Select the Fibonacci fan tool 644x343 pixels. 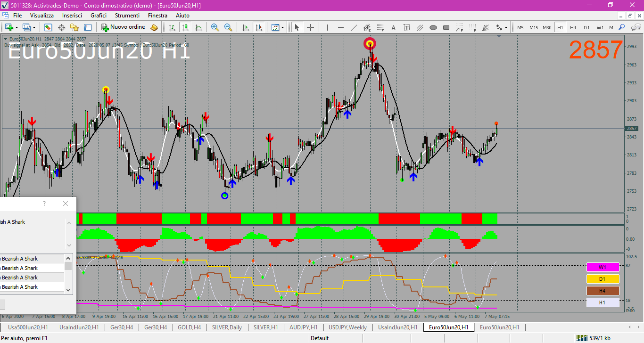(x=486, y=27)
